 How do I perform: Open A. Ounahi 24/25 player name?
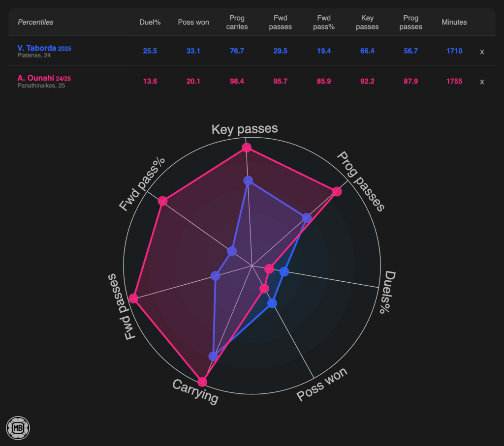44,78
